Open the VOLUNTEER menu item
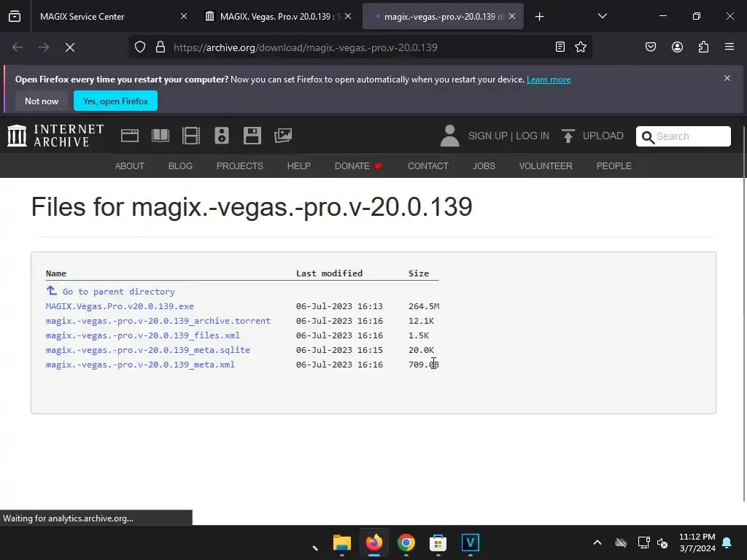The width and height of the screenshot is (747, 560). coord(546,166)
